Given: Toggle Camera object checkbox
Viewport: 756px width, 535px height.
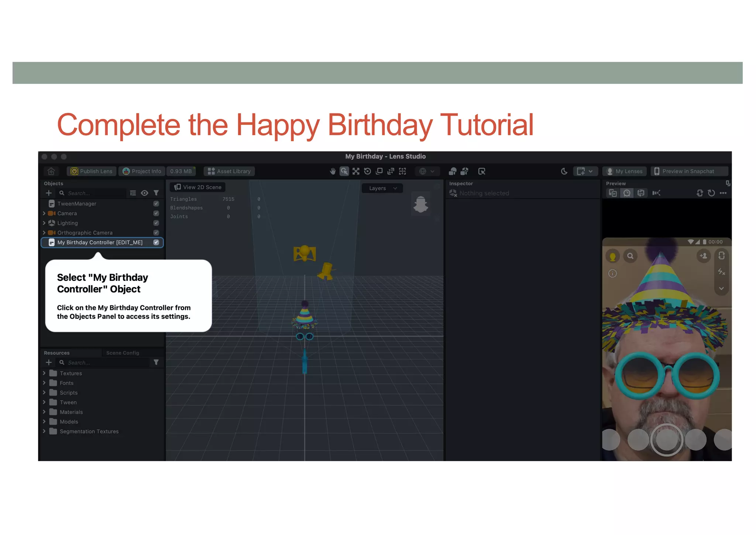Looking at the screenshot, I should tap(156, 213).
